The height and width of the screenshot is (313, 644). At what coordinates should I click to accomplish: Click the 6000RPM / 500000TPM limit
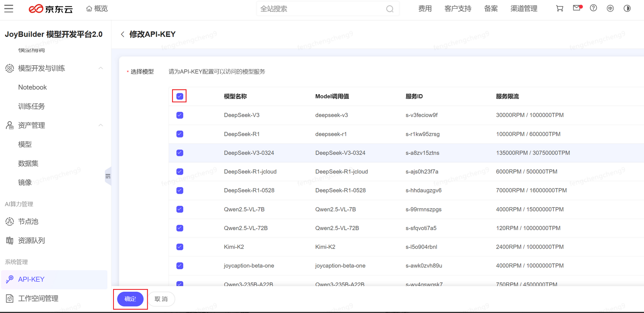click(x=527, y=172)
